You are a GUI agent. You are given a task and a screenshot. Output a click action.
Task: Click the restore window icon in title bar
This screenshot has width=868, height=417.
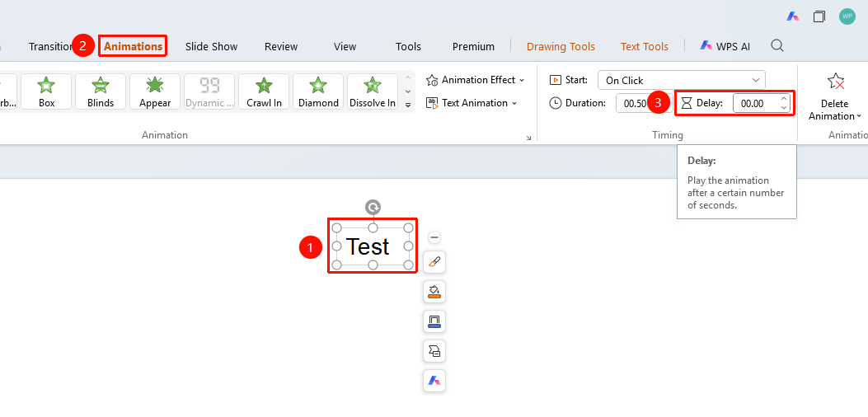[x=819, y=16]
